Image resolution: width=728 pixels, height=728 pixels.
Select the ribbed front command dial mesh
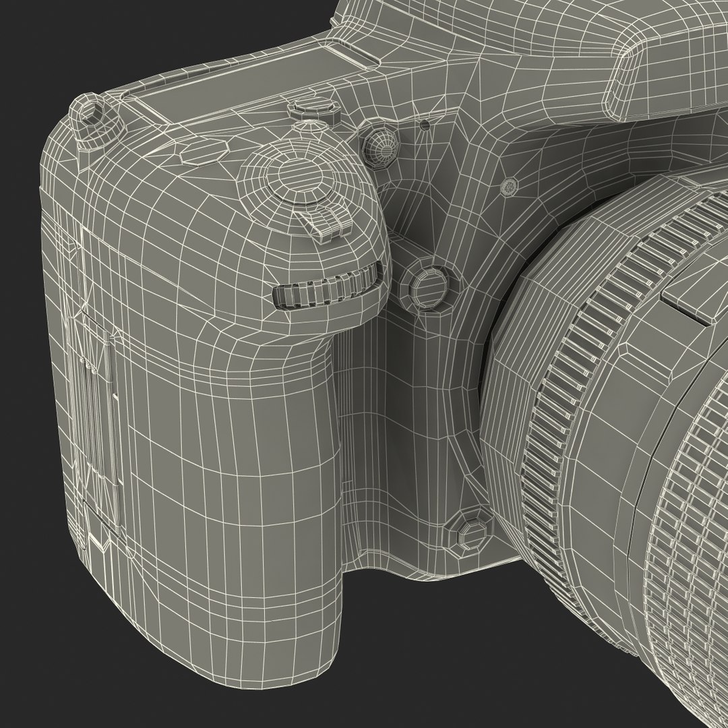328,284
